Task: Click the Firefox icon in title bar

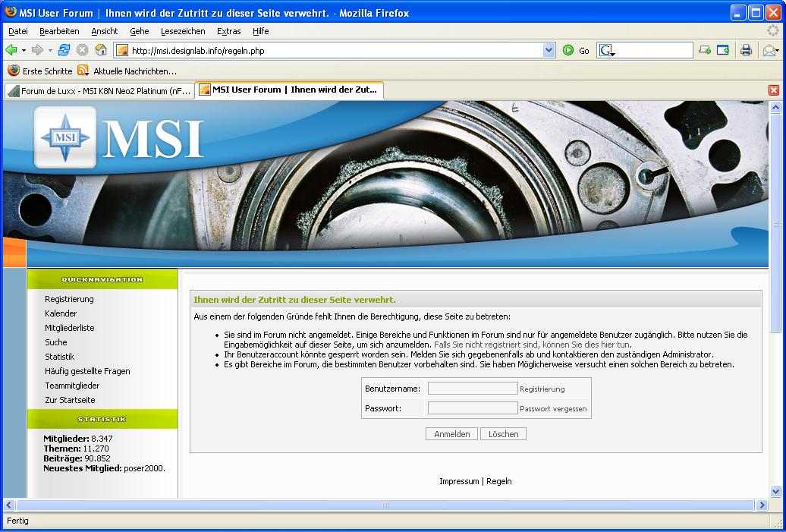Action: click(x=10, y=12)
